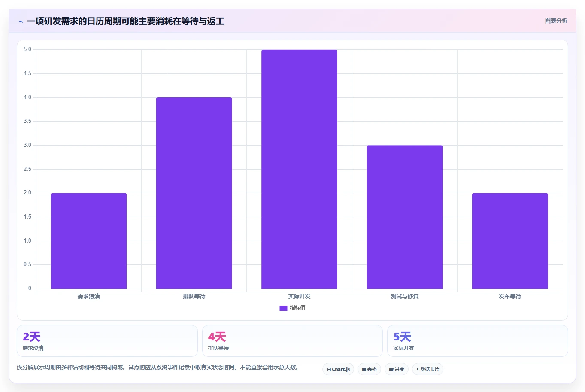The width and height of the screenshot is (585, 392).
Task: Click the 发布等待 x-axis label
Action: click(x=510, y=296)
